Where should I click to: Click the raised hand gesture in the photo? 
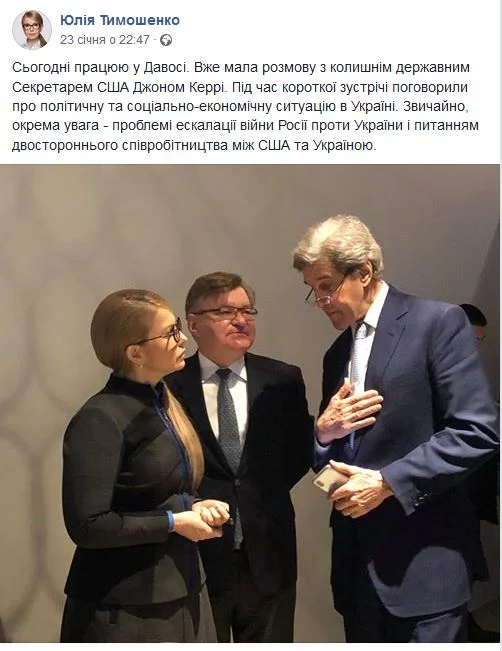(x=348, y=413)
